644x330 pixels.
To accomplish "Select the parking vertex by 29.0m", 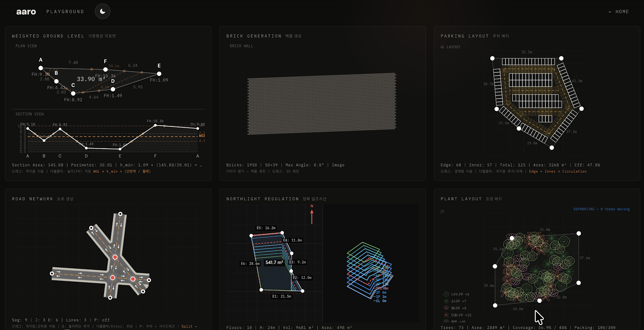I will [552, 148].
